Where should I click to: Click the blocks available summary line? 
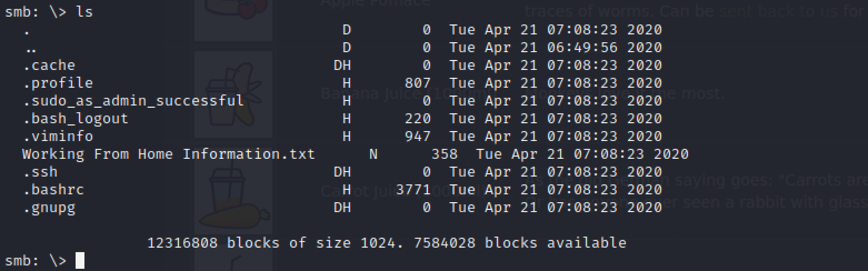click(x=387, y=243)
